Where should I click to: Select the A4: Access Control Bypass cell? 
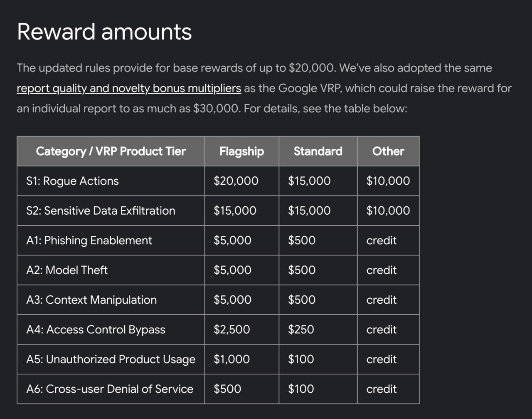[x=96, y=330]
